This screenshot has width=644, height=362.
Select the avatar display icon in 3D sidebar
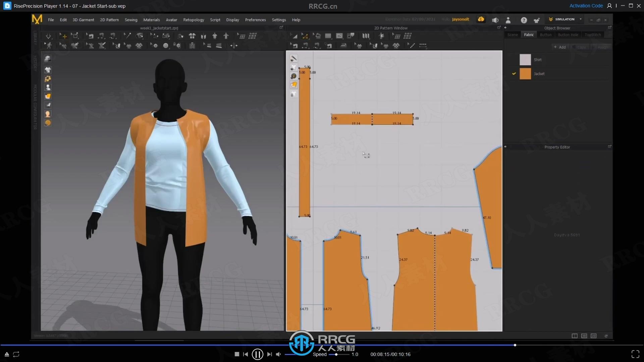pos(48,87)
